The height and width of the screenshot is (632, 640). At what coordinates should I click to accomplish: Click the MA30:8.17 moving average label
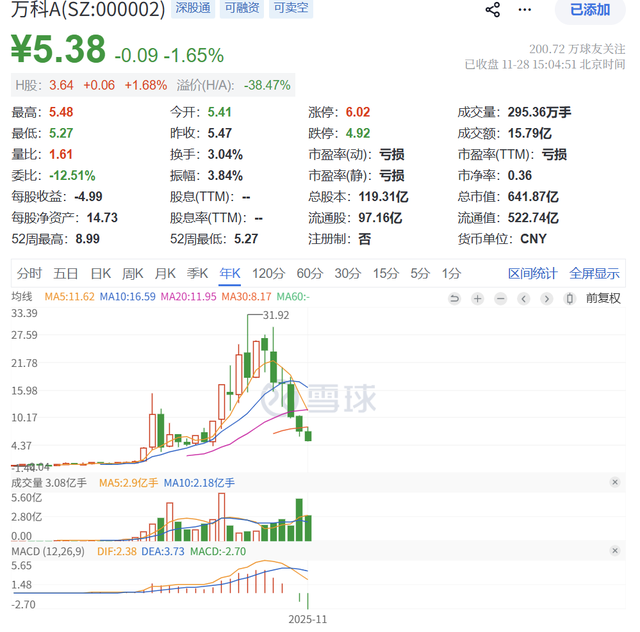click(x=246, y=296)
